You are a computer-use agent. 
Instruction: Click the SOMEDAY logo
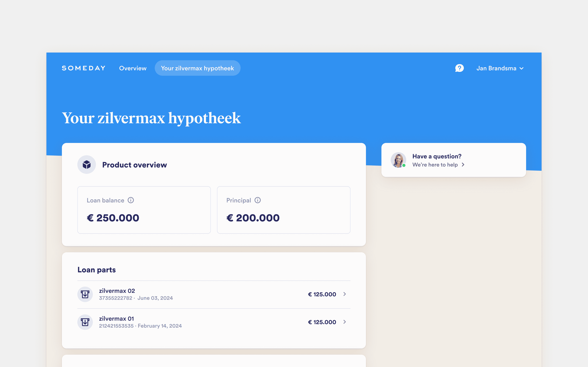84,68
